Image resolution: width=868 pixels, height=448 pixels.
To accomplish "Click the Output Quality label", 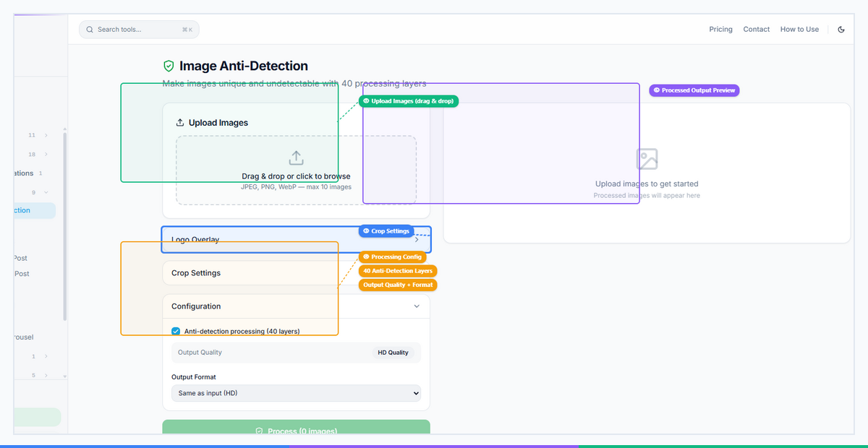I will point(200,353).
